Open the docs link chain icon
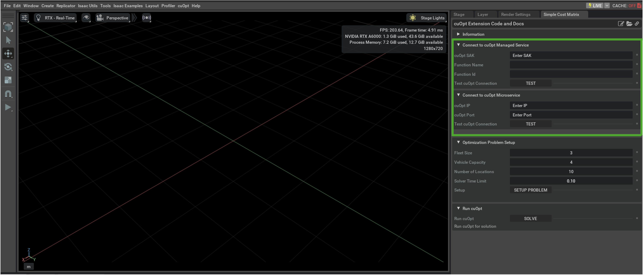The height and width of the screenshot is (275, 644). (637, 24)
